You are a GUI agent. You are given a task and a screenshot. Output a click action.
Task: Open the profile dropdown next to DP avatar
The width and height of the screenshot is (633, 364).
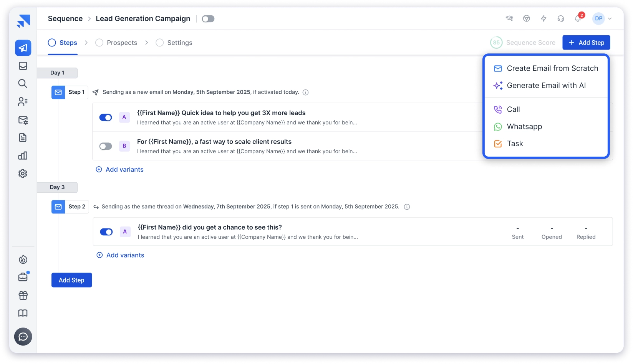click(x=610, y=18)
